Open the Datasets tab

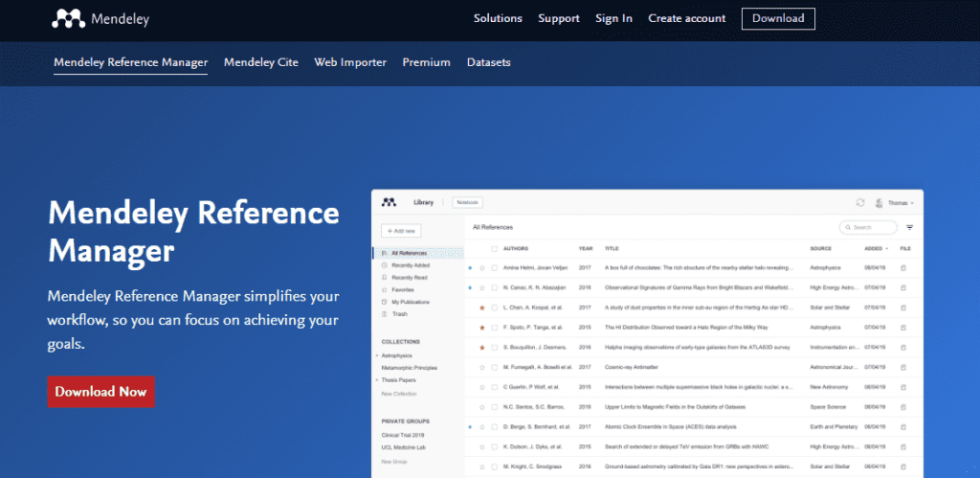[x=489, y=62]
